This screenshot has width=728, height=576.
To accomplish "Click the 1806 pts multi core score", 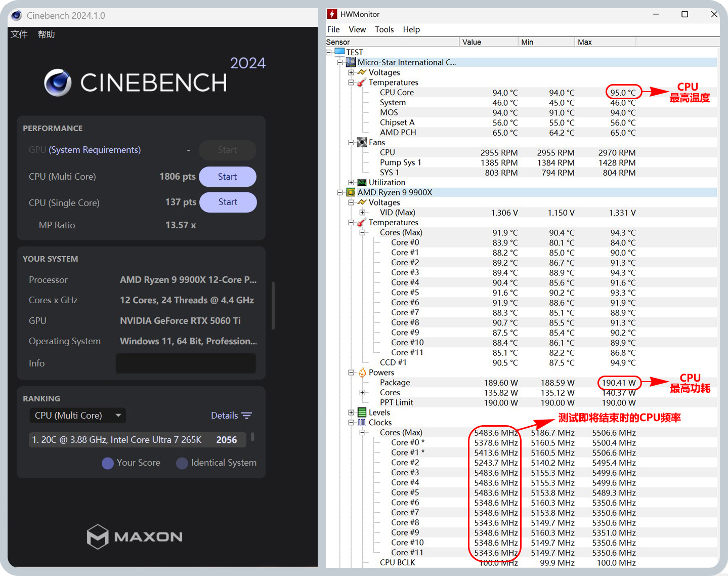I will [x=178, y=177].
